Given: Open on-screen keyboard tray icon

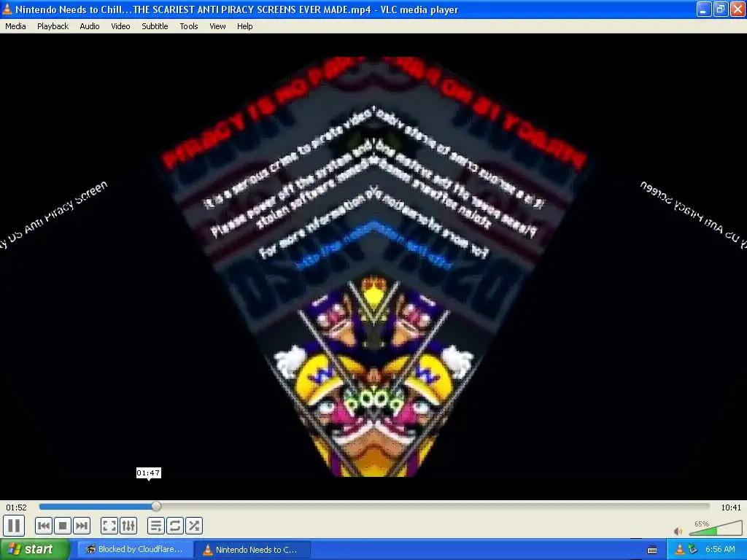Looking at the screenshot, I should coord(652,550).
